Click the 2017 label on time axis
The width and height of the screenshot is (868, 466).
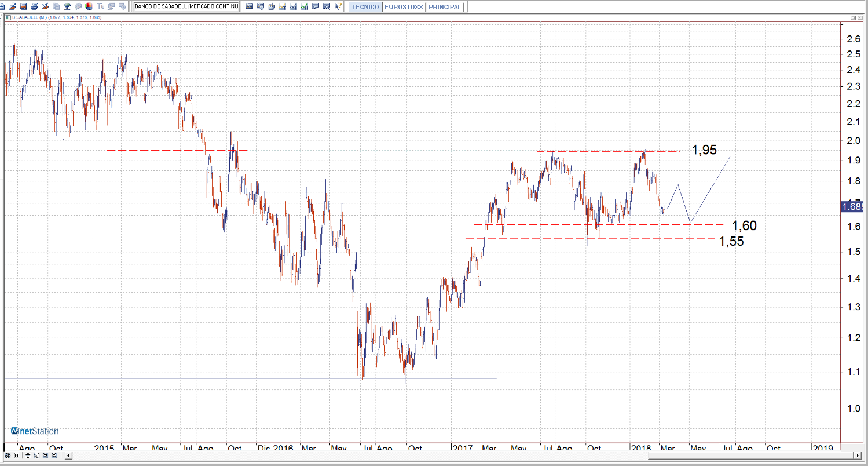[463, 449]
